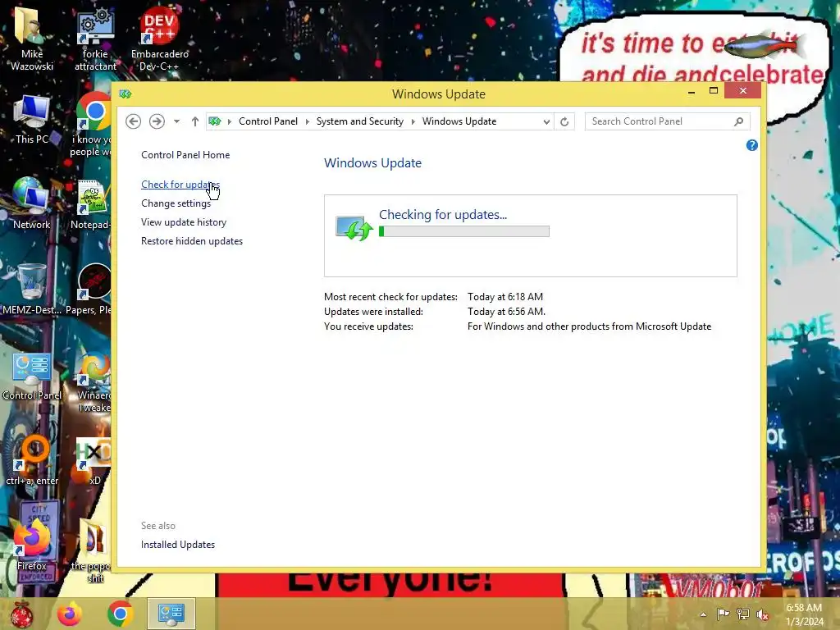Open the blue Help question mark
This screenshot has height=630, width=840.
(x=751, y=145)
